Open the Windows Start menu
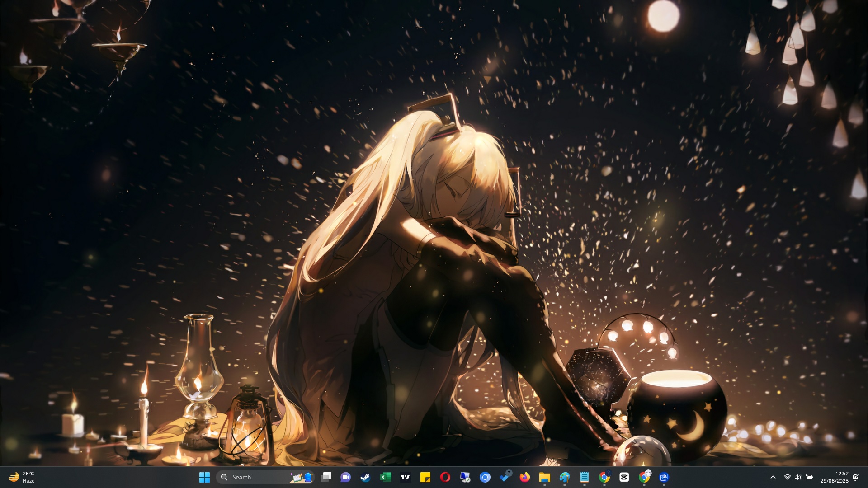Image resolution: width=868 pixels, height=488 pixels. click(x=204, y=477)
